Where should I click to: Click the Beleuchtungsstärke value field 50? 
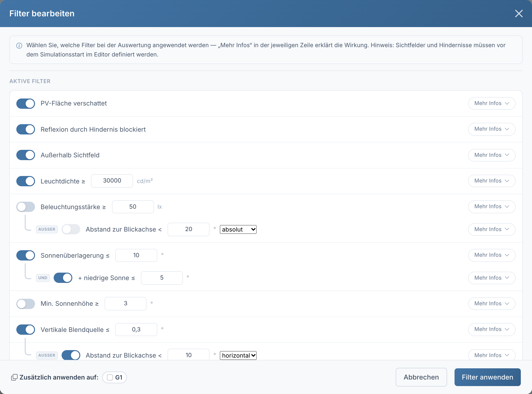[133, 207]
